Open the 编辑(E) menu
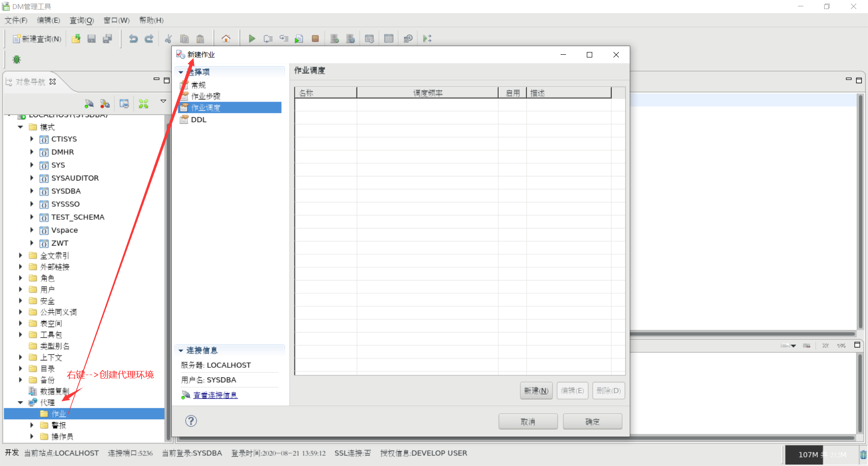This screenshot has width=868, height=466. coord(48,20)
